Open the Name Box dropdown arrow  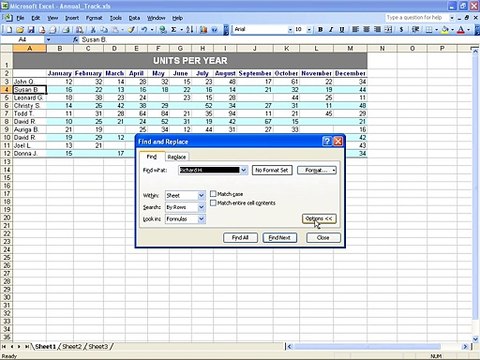[48, 40]
